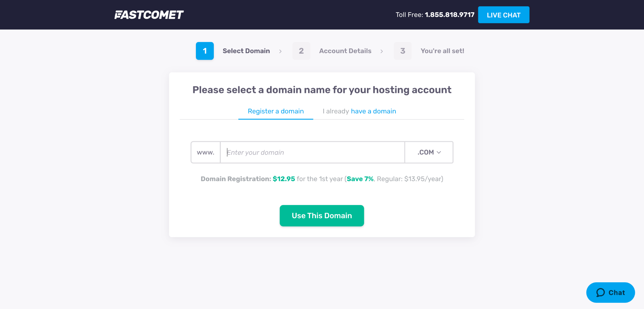Click the step 3 number badge

click(x=402, y=51)
